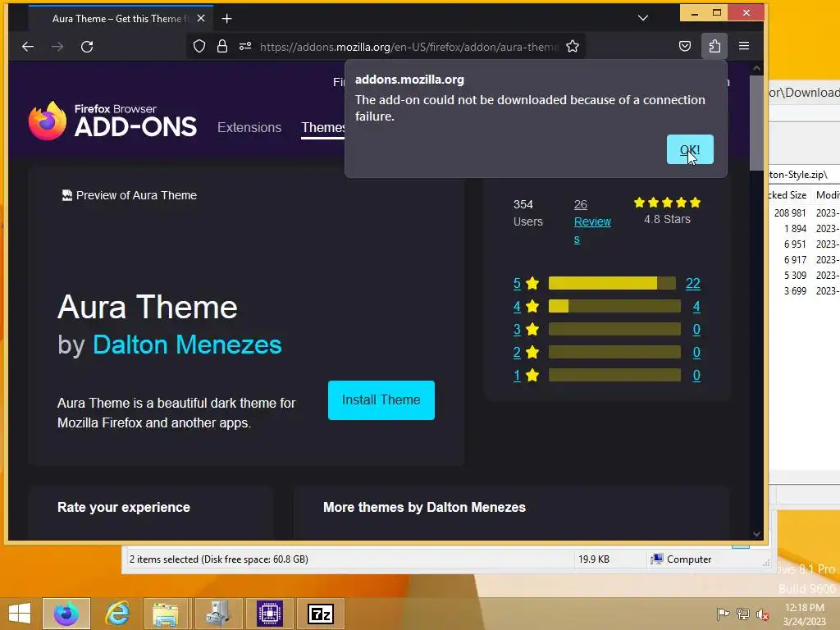Screen dimensions: 840x630
Task: Open the Firefox hamburger application menu
Action: coord(744,46)
